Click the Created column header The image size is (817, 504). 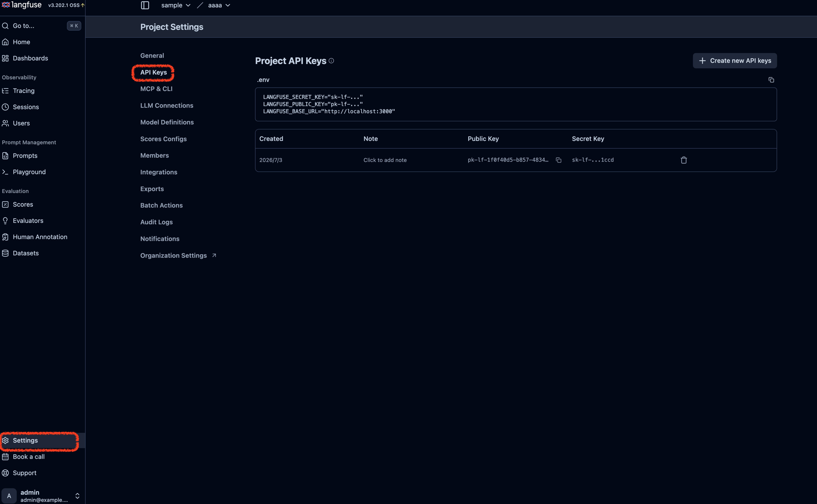271,139
